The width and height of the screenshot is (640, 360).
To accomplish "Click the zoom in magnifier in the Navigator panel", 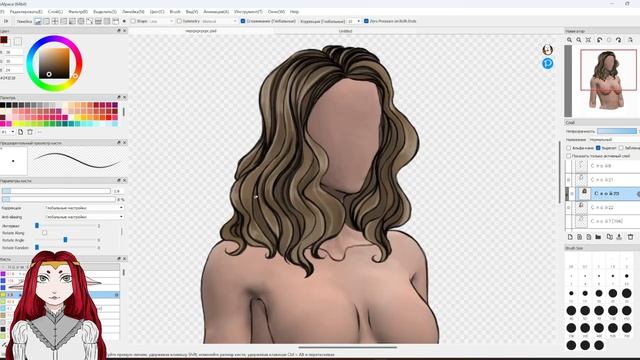I will click(x=569, y=40).
